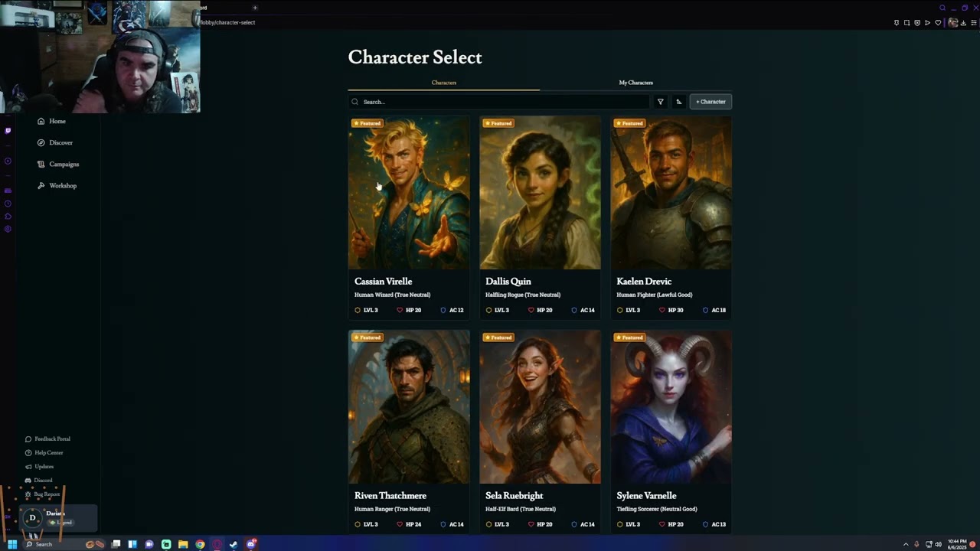Click the Sylene Varnelle name text

coord(646,496)
